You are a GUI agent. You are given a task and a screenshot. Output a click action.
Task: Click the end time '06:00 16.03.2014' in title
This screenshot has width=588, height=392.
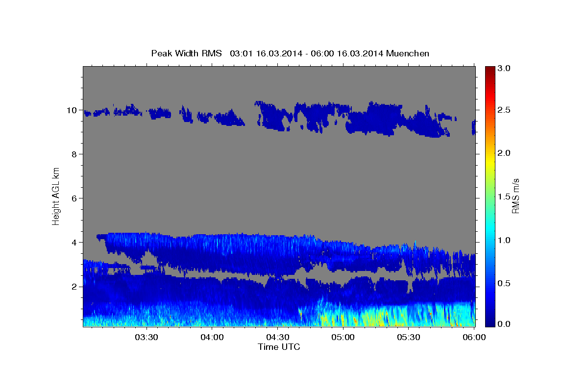pos(347,53)
